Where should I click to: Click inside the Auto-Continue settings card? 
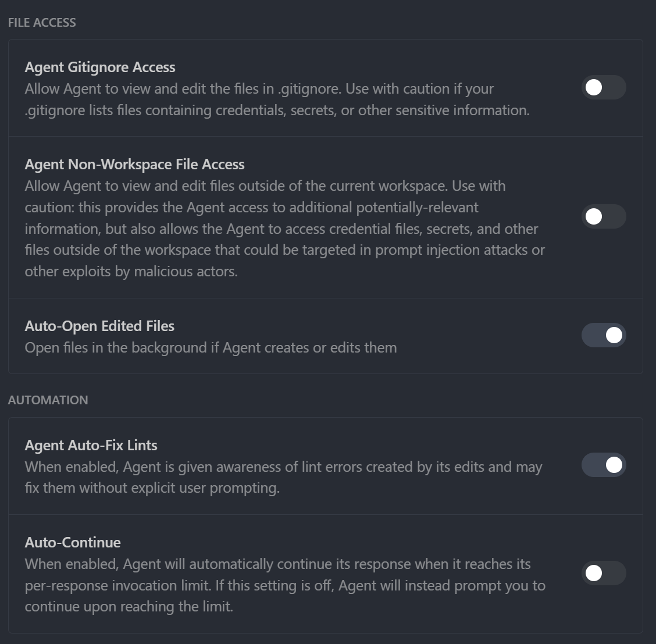coord(326,573)
